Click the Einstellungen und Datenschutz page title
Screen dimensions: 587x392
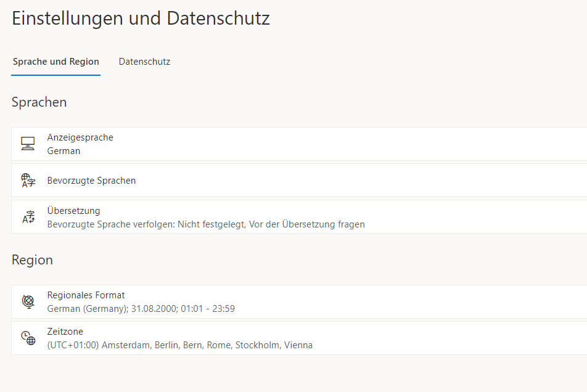pos(141,18)
